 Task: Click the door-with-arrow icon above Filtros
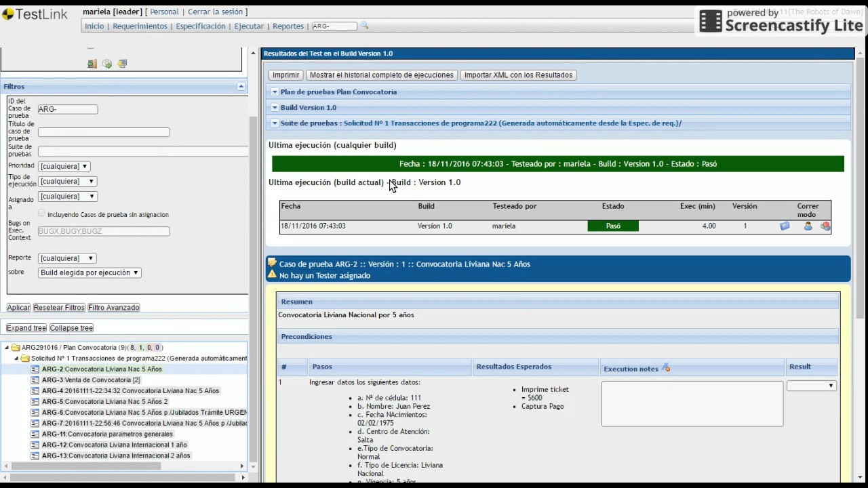tap(92, 64)
